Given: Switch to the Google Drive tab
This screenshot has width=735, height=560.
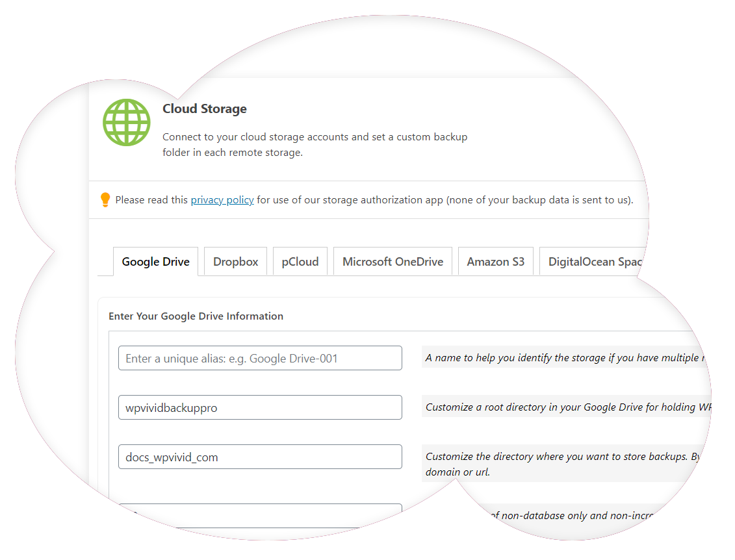Looking at the screenshot, I should [x=155, y=262].
